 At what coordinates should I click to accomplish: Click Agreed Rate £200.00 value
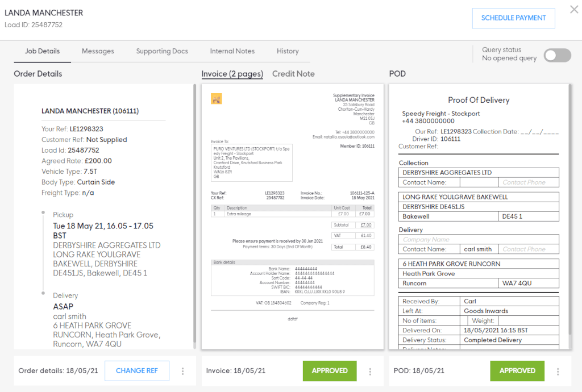pyautogui.click(x=98, y=161)
